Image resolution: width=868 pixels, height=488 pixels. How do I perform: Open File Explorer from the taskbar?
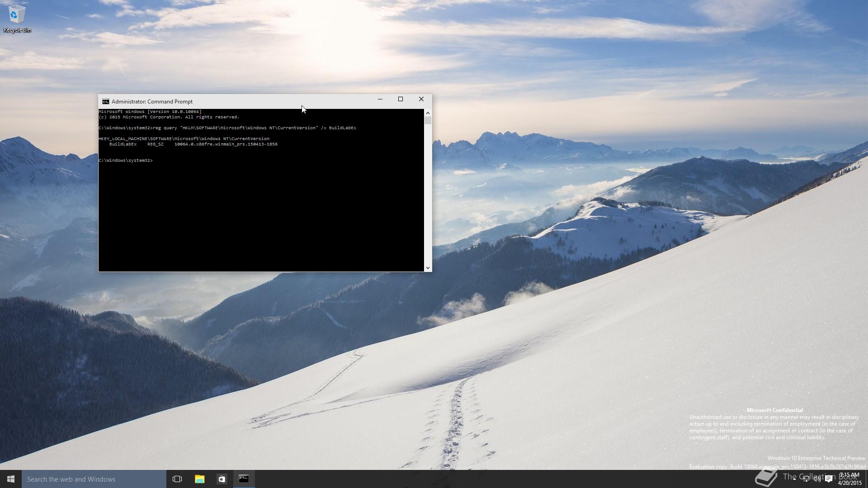click(x=199, y=479)
